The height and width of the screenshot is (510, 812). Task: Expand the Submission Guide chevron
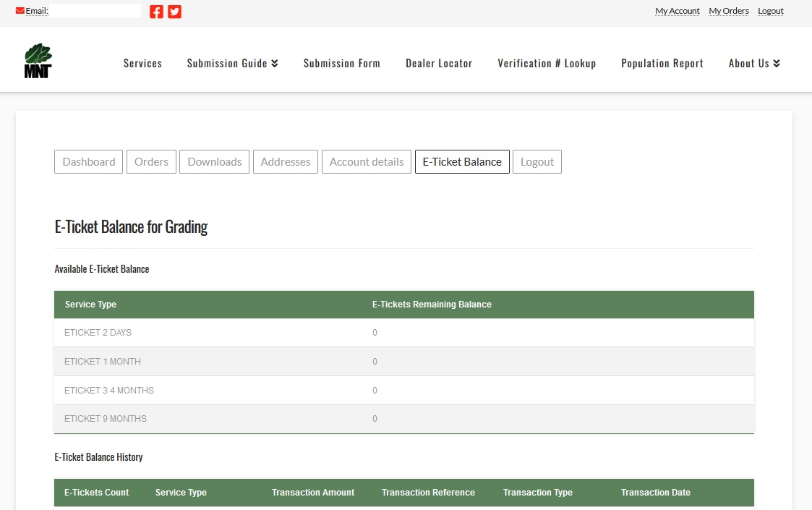tap(275, 63)
